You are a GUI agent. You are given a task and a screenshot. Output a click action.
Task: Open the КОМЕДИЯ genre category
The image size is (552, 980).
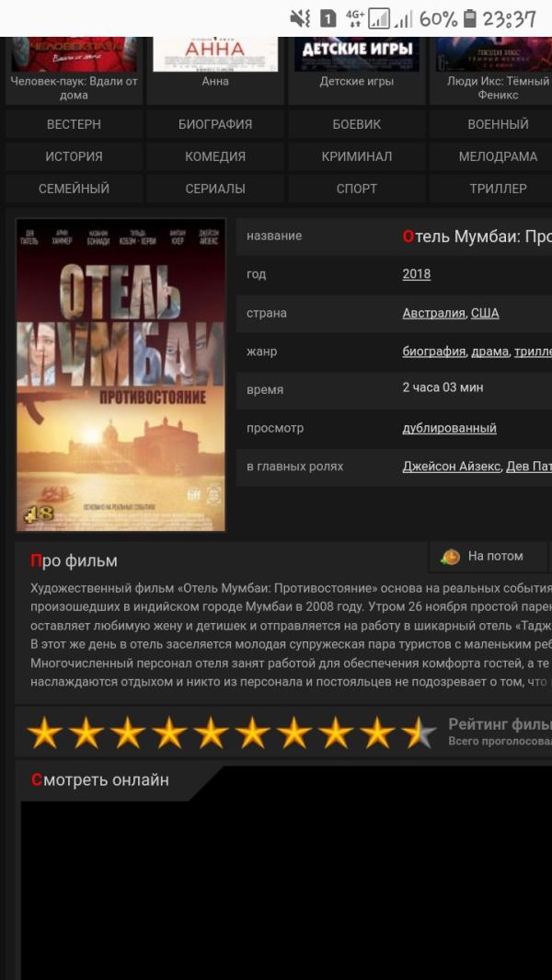click(x=215, y=156)
